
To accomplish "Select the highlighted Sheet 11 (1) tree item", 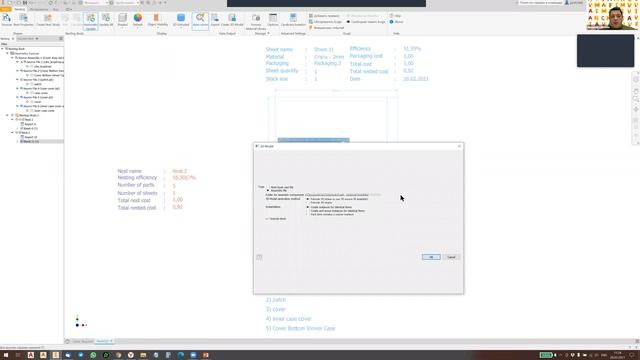I will click(31, 142).
